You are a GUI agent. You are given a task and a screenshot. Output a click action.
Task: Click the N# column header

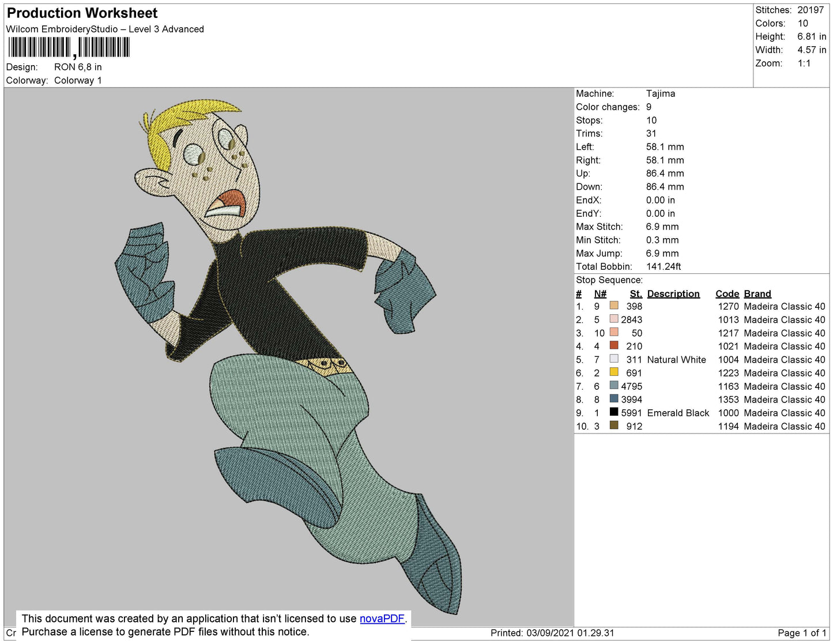point(600,293)
